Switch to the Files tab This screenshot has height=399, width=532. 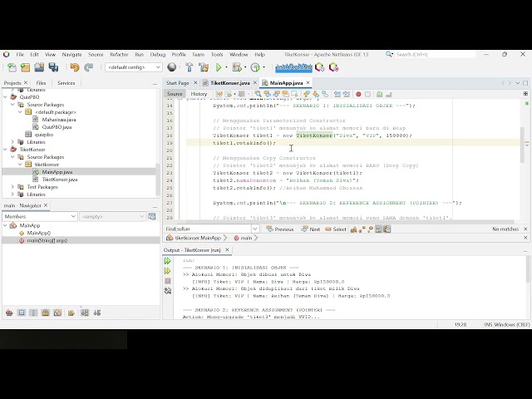[41, 83]
